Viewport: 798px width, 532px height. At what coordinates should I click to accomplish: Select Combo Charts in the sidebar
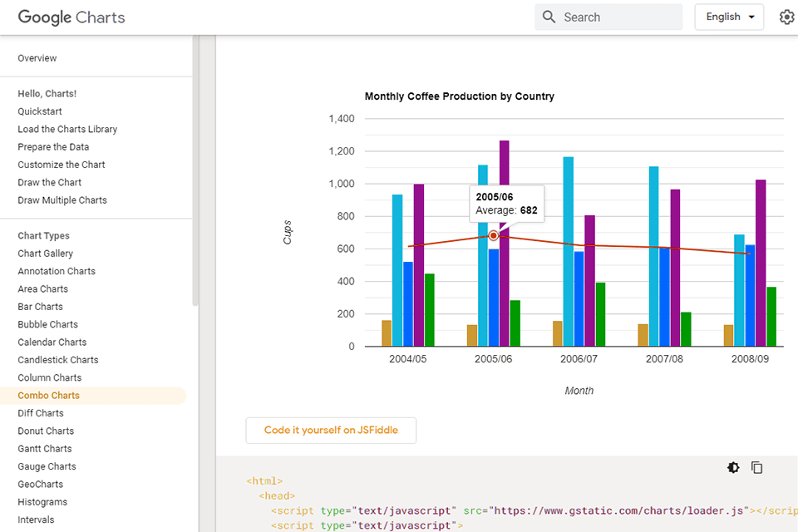point(48,395)
